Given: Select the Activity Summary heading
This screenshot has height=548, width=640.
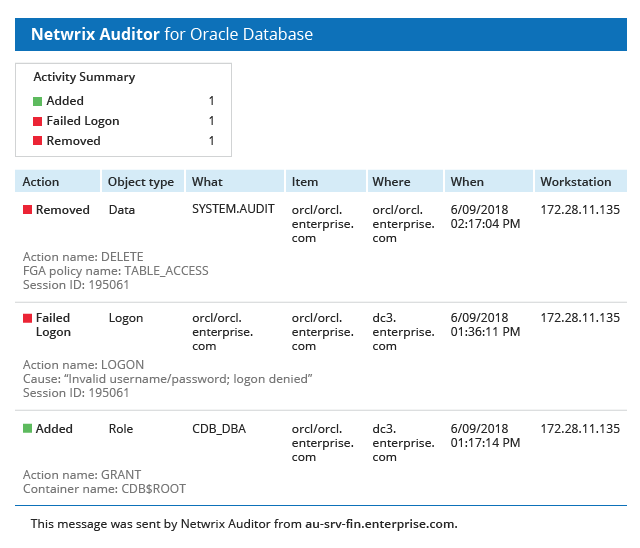Looking at the screenshot, I should pos(84,77).
